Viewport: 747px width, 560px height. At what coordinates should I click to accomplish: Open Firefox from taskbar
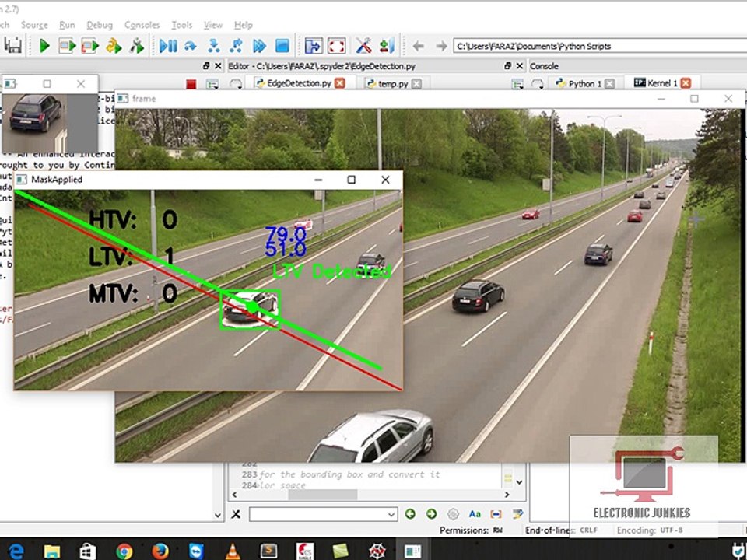point(160,551)
